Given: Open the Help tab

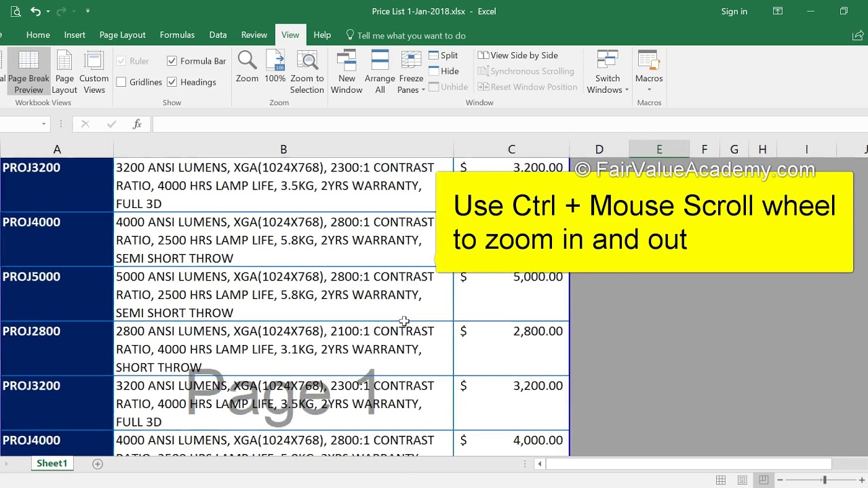Looking at the screenshot, I should tap(322, 35).
